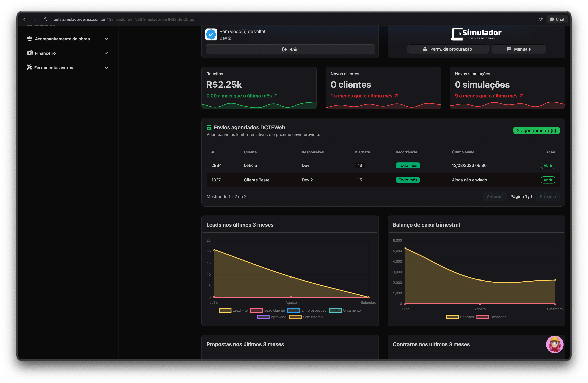Click Abrir for Leticia row
This screenshot has height=383, width=588.
[x=548, y=165]
